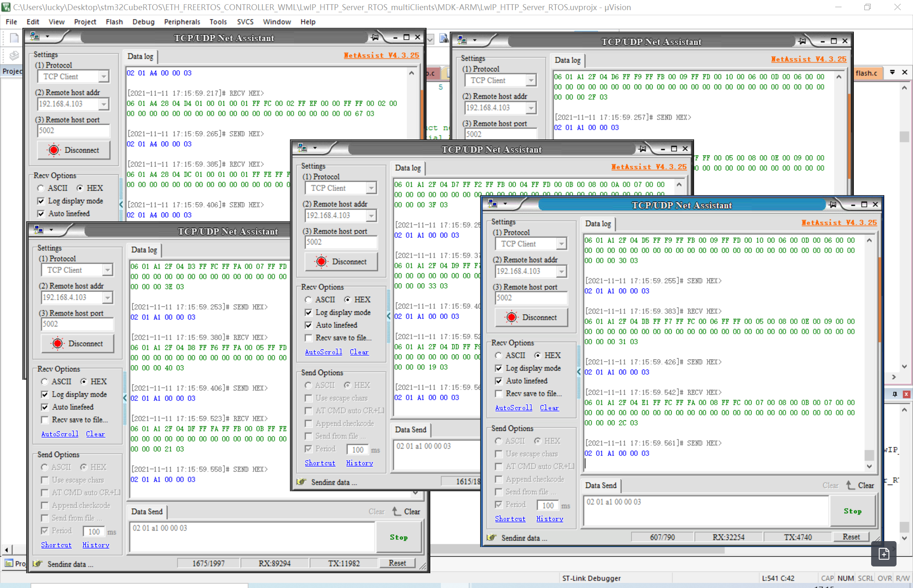Click the pin icon in front NetAssist titlebar

tap(833, 205)
